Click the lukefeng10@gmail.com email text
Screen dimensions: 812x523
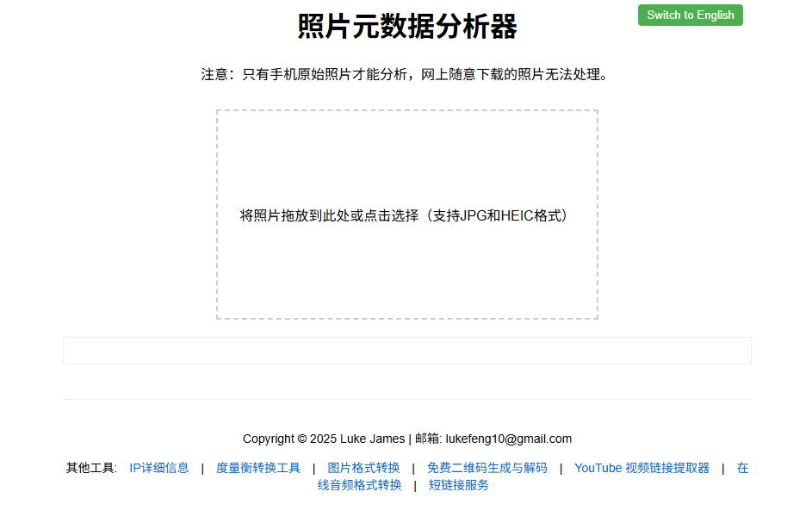[509, 439]
